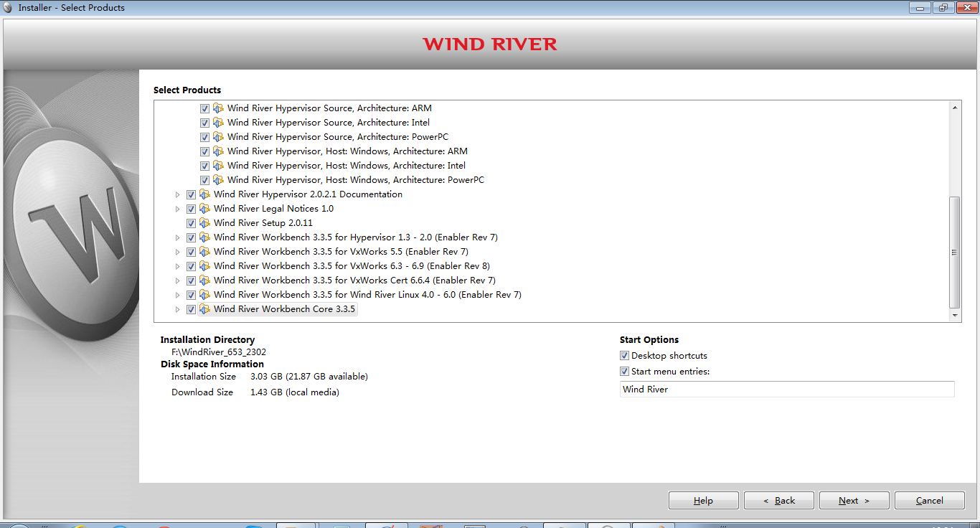The width and height of the screenshot is (980, 528).
Task: Click package icon for Hypervisor Source Intel
Action: click(218, 123)
